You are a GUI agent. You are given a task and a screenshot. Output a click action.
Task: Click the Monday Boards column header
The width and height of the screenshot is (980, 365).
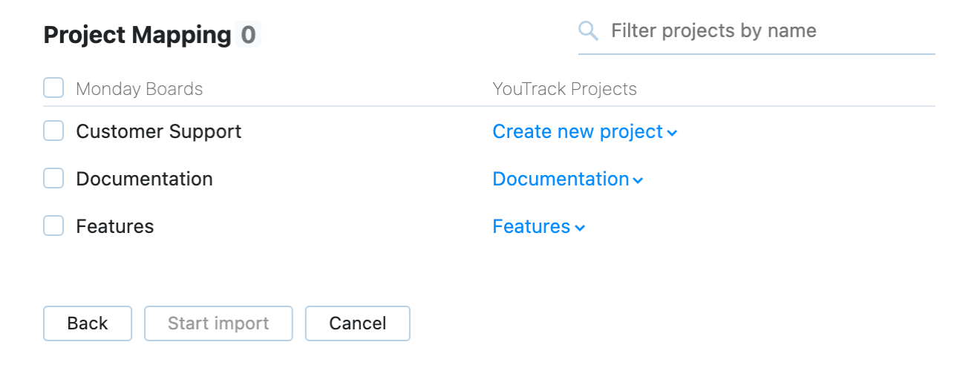pos(140,90)
